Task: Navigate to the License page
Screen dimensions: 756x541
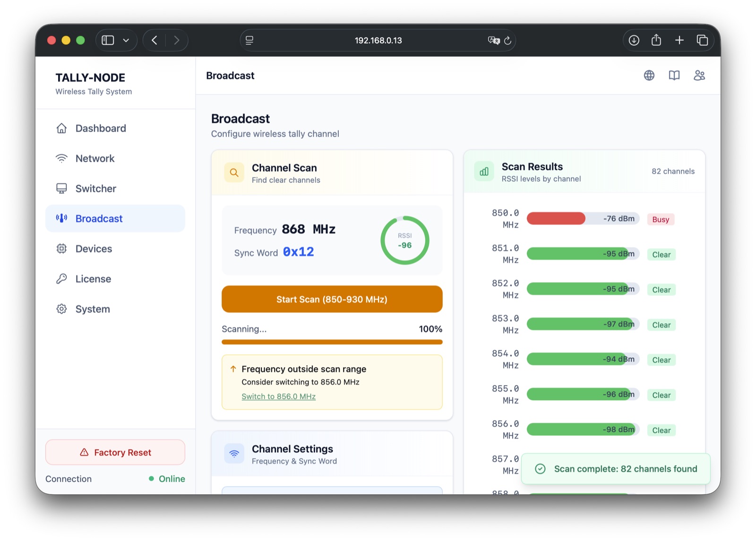Action: pos(115,279)
